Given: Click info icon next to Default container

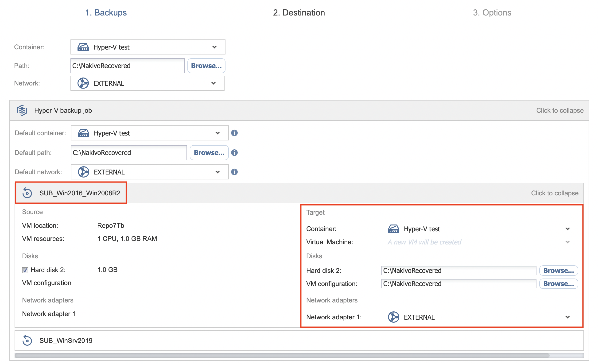Looking at the screenshot, I should pos(234,133).
